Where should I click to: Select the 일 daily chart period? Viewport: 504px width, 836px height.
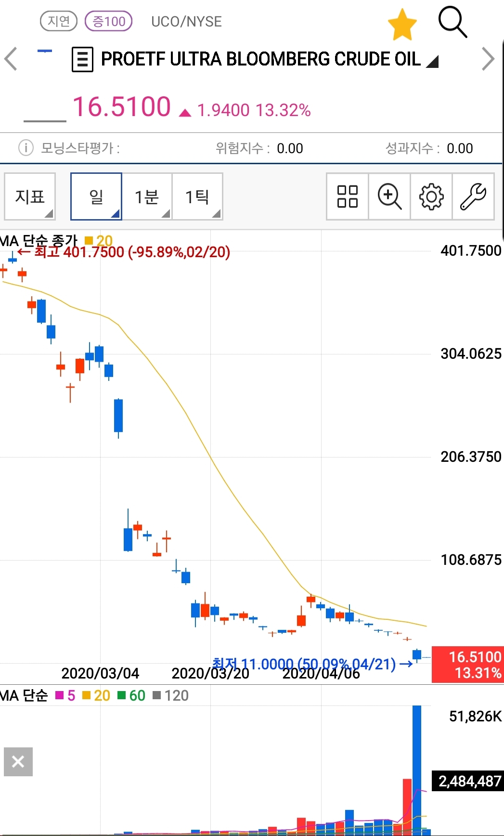(x=96, y=196)
